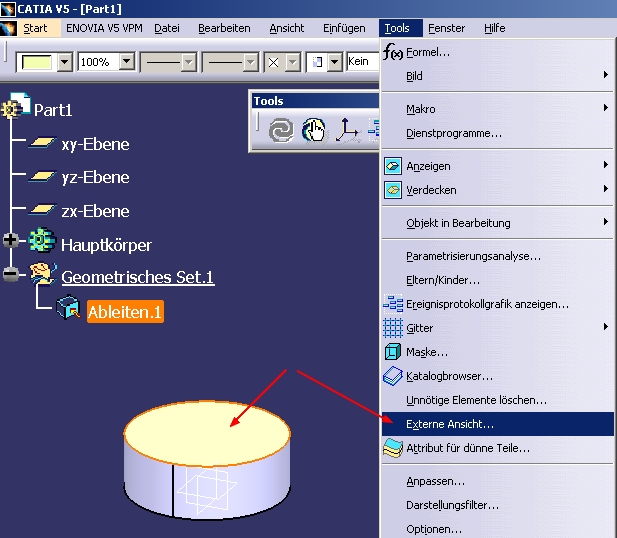
Task: Click the xy-Ebene plane icon
Action: 42,142
